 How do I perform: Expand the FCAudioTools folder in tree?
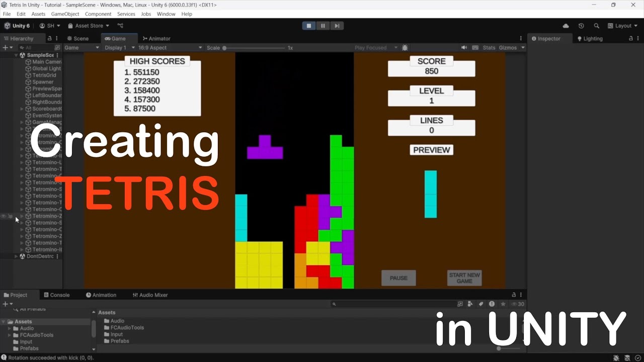pos(9,335)
